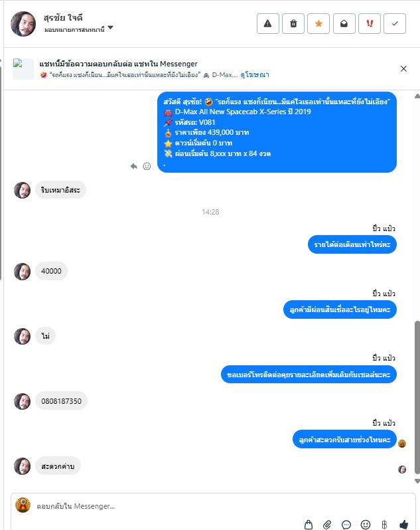Reply to the D-Max message with arrow icon
Image resolution: width=420 pixels, height=530 pixels.
(x=134, y=166)
